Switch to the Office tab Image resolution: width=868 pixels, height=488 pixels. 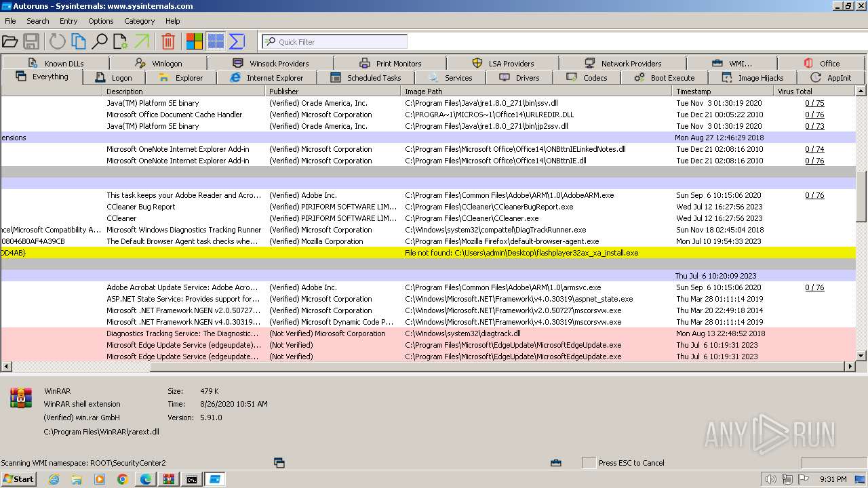[821, 63]
